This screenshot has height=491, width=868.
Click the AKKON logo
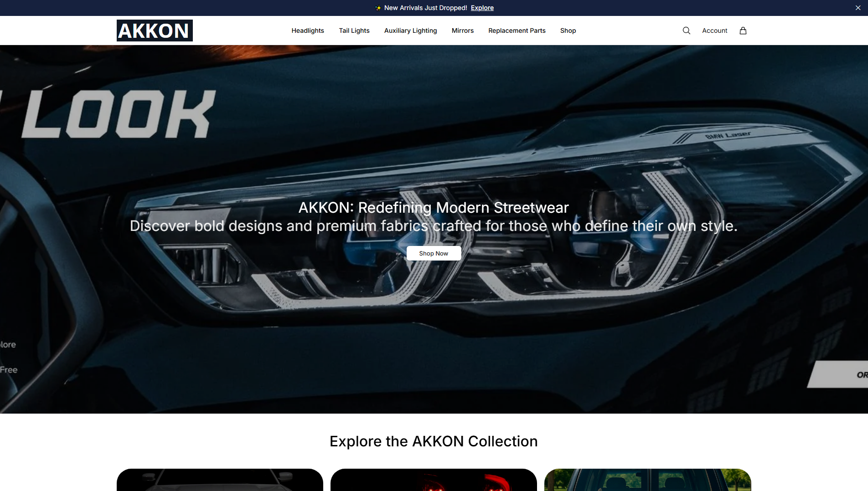(155, 31)
